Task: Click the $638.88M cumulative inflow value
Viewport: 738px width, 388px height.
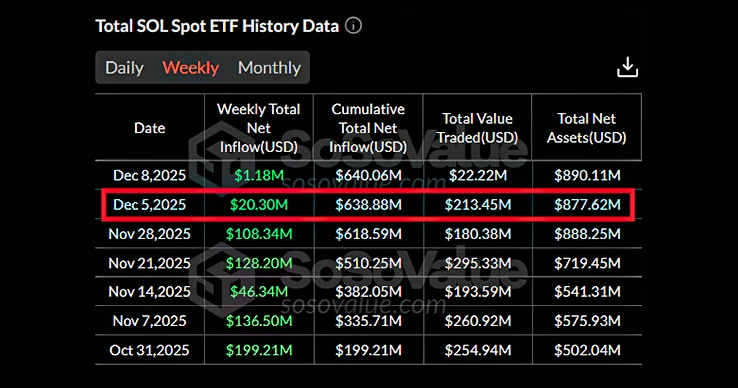Action: pyautogui.click(x=368, y=204)
